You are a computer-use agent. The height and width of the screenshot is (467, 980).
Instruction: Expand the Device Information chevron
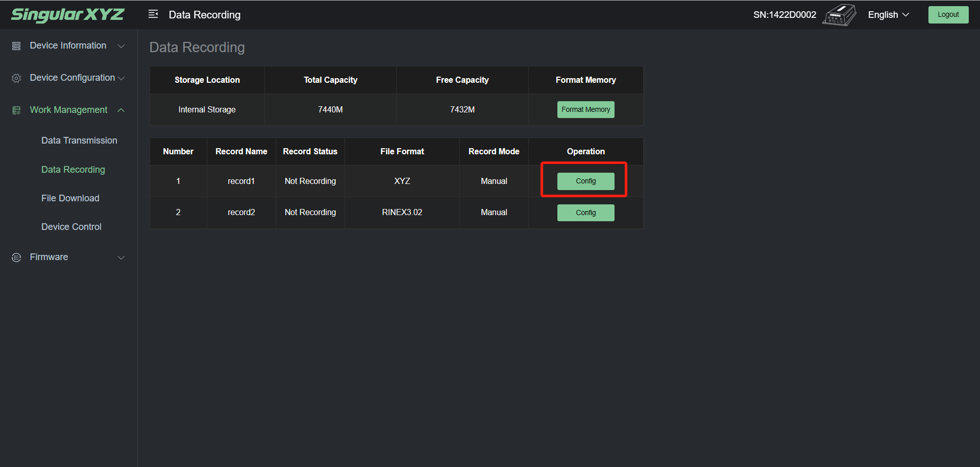121,46
